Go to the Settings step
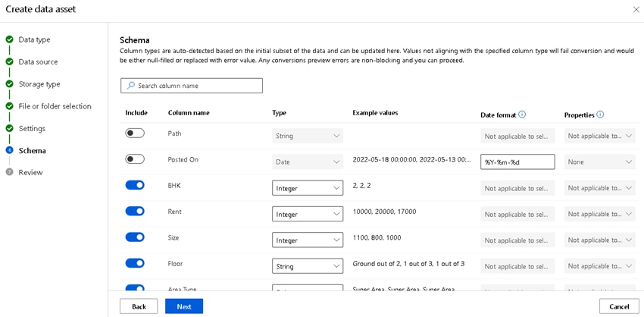The height and width of the screenshot is (317, 644). [32, 128]
